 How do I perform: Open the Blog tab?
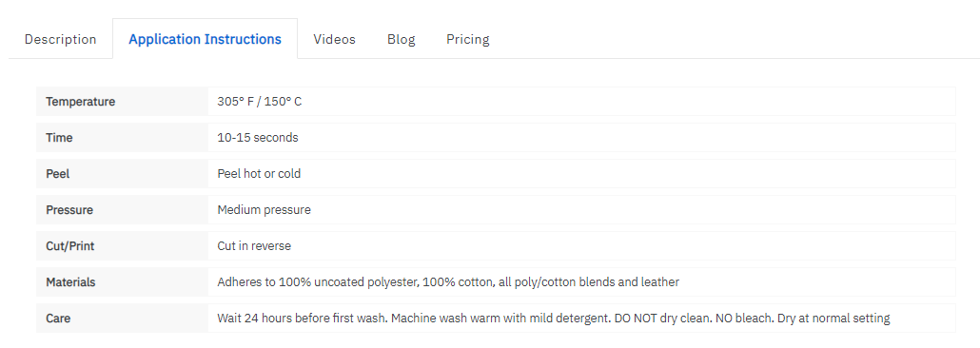402,39
